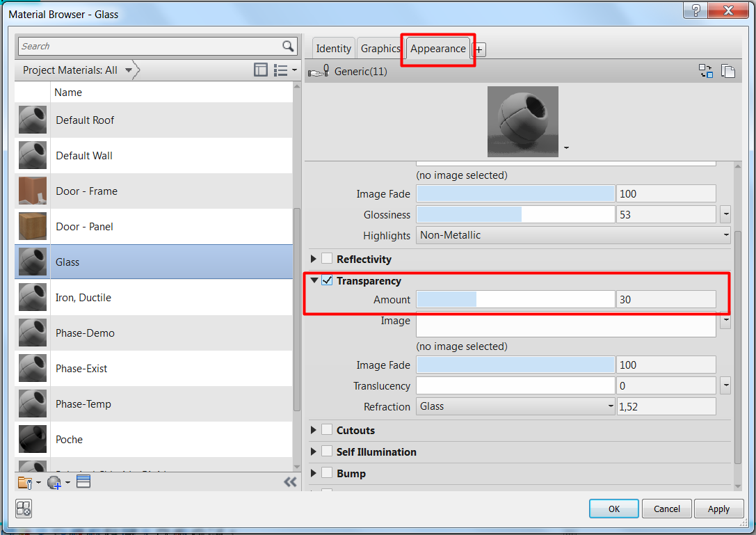Viewport: 756px width, 535px height.
Task: Enable the Reflectivity checkbox
Action: (326, 257)
